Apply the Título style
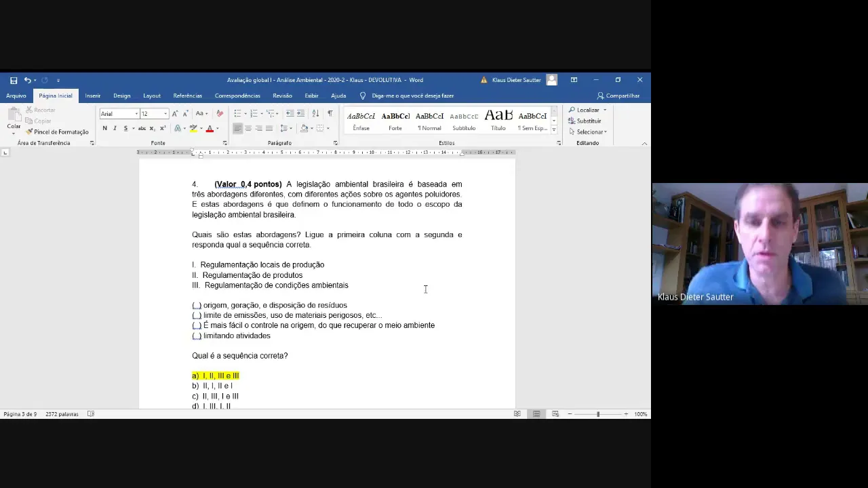The width and height of the screenshot is (868, 488). coord(498,120)
